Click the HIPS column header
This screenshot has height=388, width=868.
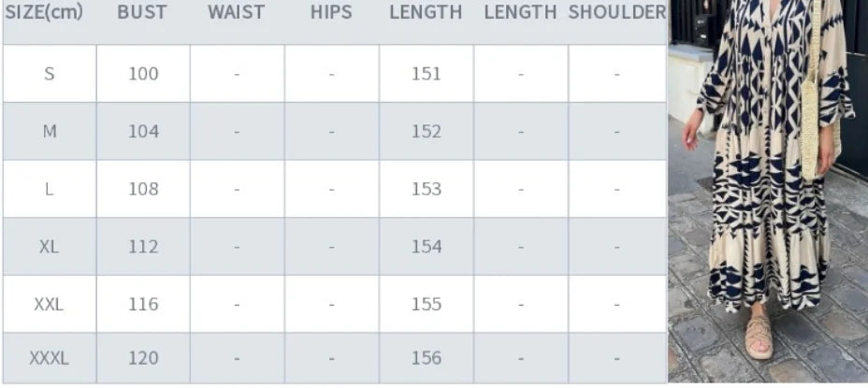[x=331, y=12]
